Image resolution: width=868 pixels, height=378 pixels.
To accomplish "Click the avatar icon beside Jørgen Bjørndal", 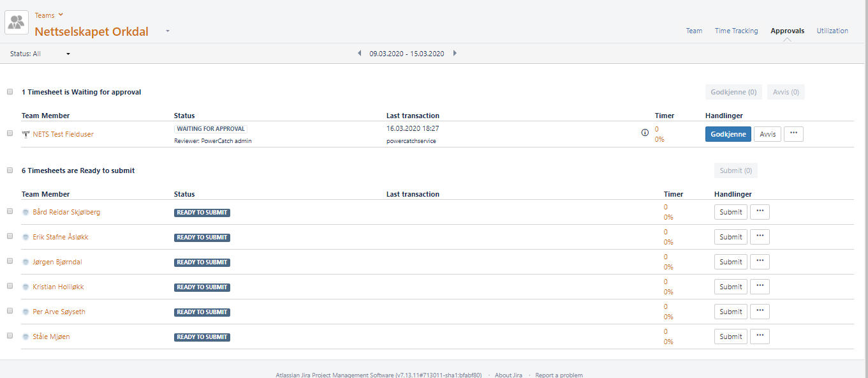I will (x=26, y=262).
